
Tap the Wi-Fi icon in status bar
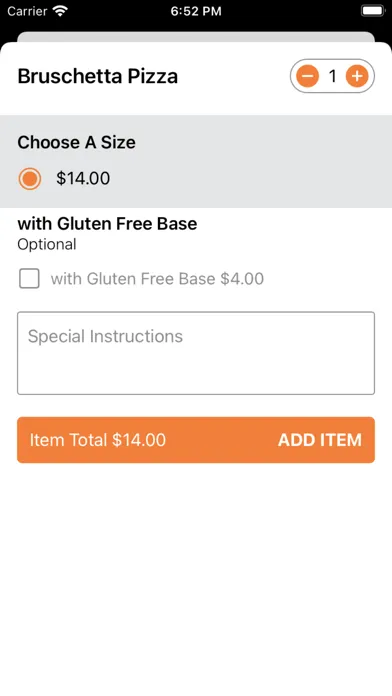(x=60, y=11)
